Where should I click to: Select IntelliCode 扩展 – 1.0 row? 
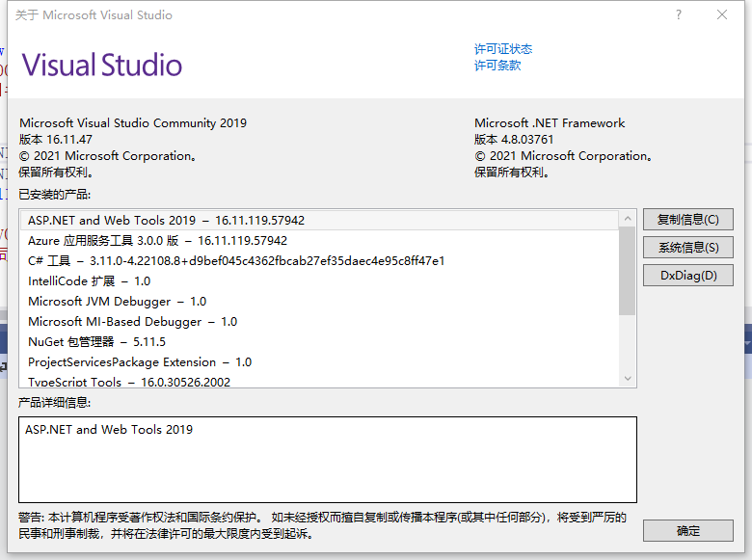pos(320,280)
